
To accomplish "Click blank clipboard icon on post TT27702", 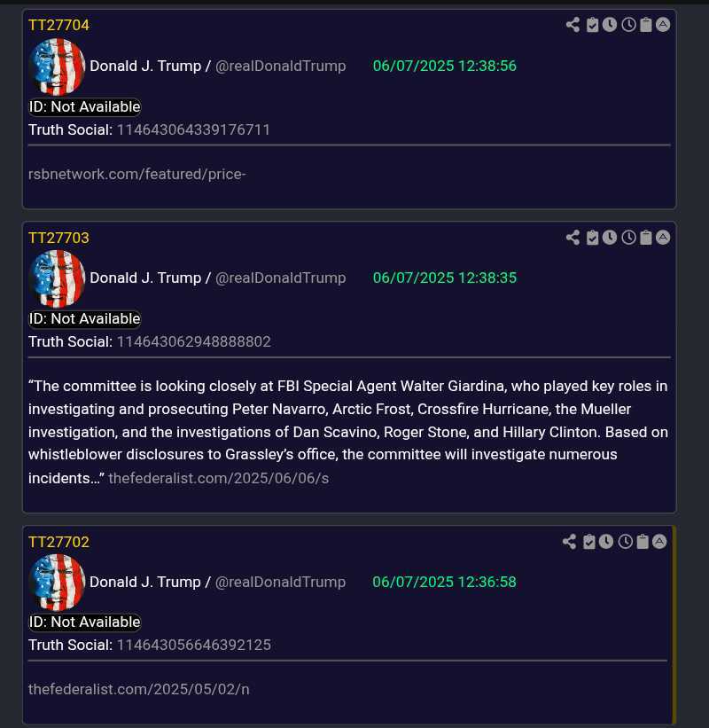I will [x=643, y=542].
